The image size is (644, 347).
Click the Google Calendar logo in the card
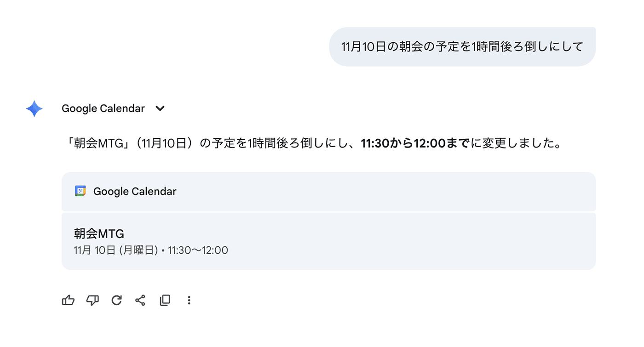tap(80, 191)
